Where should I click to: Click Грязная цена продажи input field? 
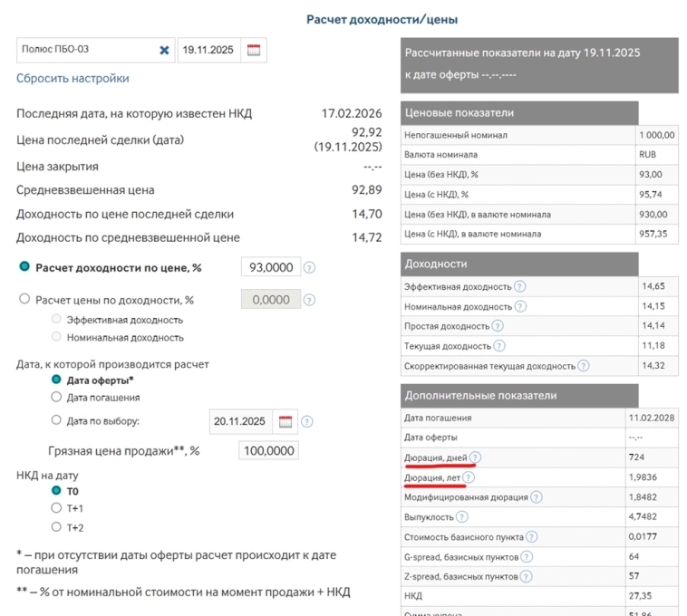[267, 450]
